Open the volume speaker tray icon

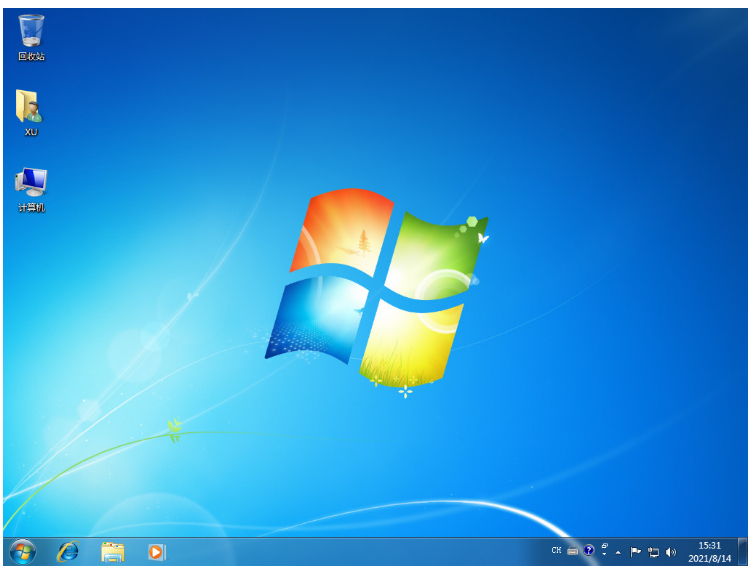[670, 551]
